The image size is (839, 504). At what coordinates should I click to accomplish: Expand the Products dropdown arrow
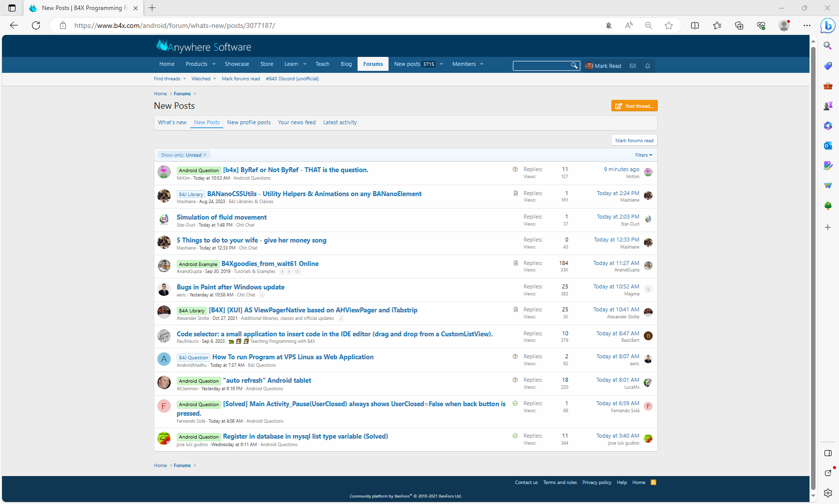pos(214,64)
